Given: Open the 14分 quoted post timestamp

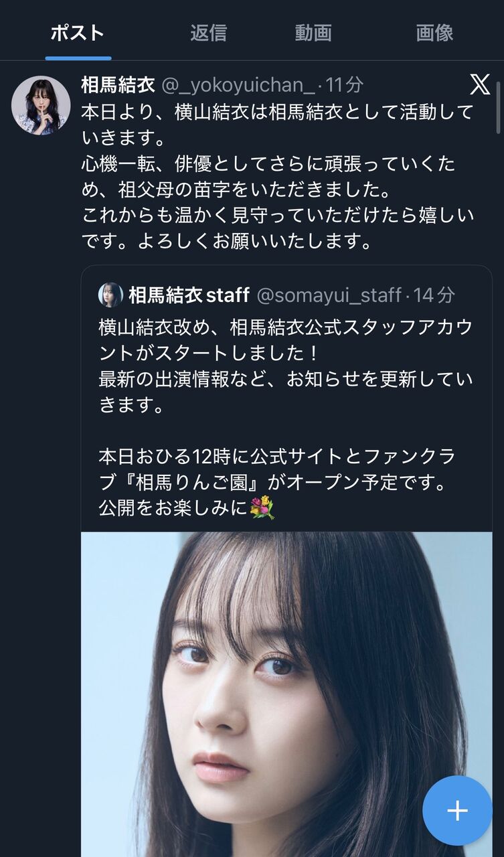Looking at the screenshot, I should pyautogui.click(x=434, y=295).
